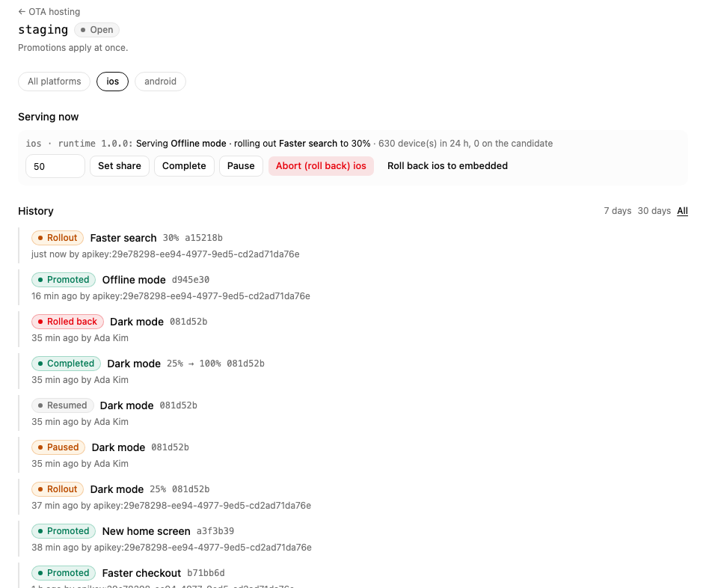Click the Completed badge for Dark mode
Image resolution: width=706 pixels, height=588 pixels.
pos(66,364)
